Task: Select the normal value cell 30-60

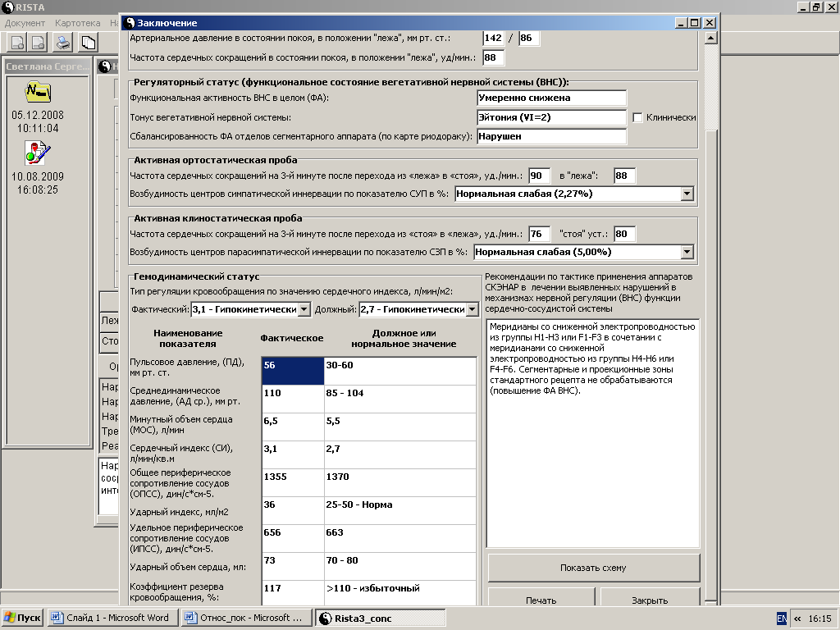Action: (x=400, y=371)
